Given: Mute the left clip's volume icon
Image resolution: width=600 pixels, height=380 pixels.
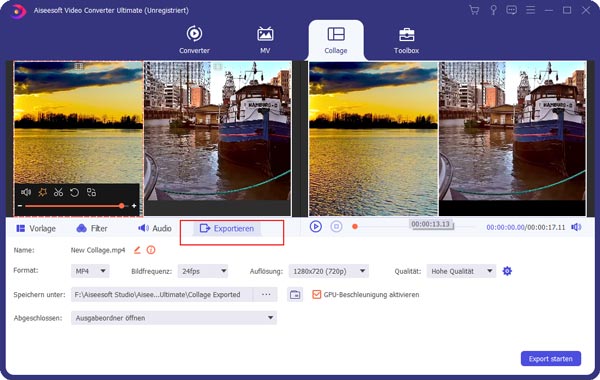Looking at the screenshot, I should pyautogui.click(x=26, y=192).
